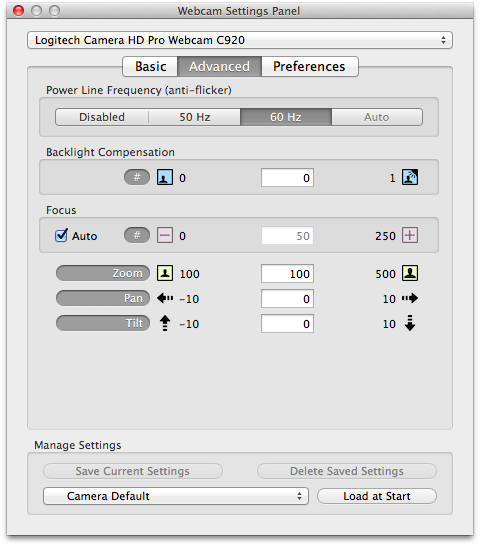480x546 pixels.
Task: Click the Load at Start button
Action: pyautogui.click(x=377, y=496)
